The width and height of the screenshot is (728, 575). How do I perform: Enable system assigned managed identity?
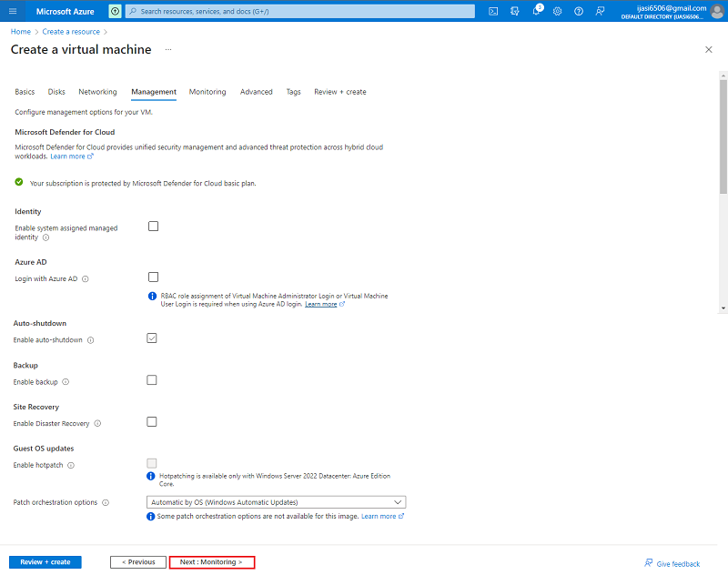click(x=152, y=226)
